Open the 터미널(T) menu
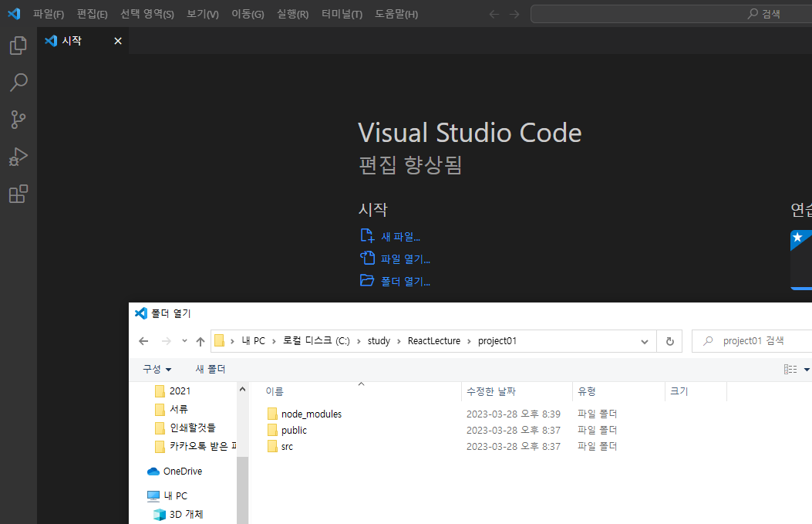The width and height of the screenshot is (812, 524). coord(342,14)
